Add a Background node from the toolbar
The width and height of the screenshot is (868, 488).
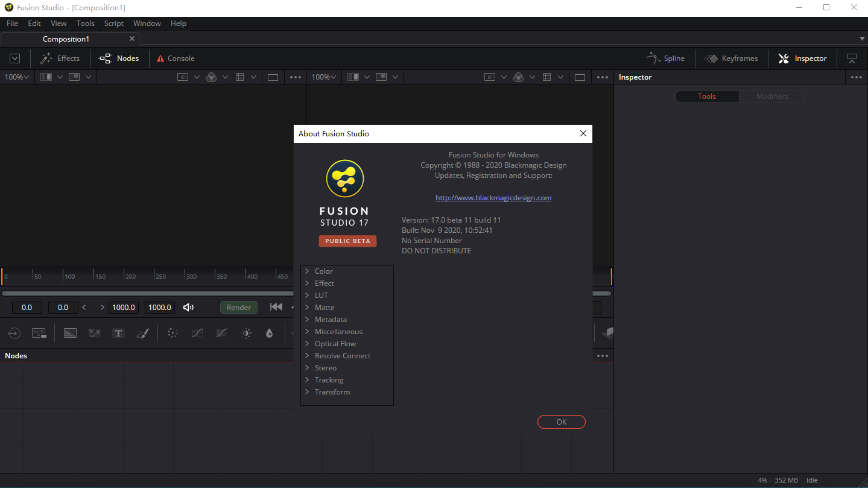(x=70, y=333)
